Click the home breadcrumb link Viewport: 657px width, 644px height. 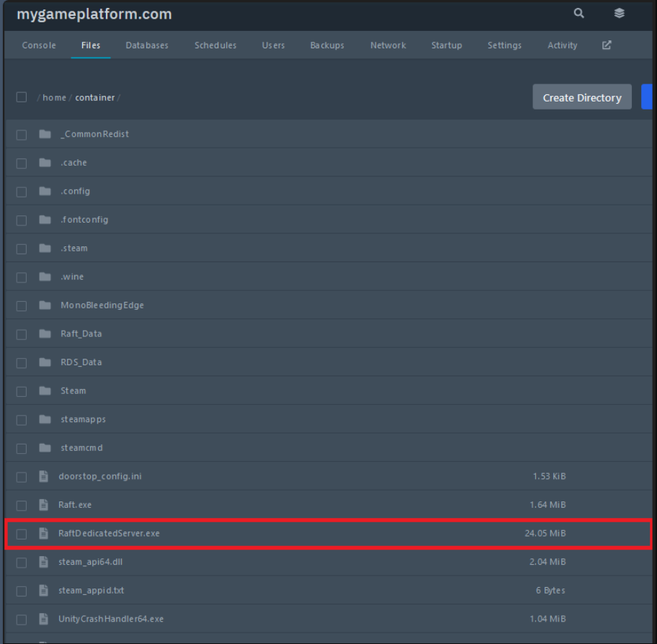55,98
